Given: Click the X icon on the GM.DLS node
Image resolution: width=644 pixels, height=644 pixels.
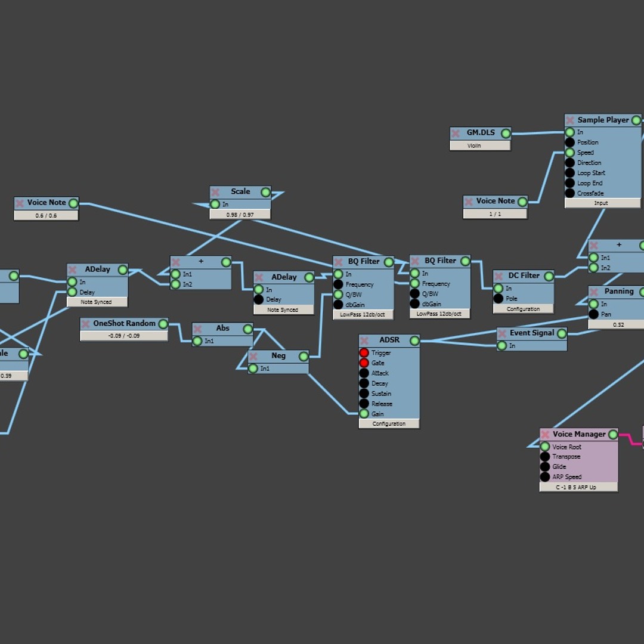Looking at the screenshot, I should [456, 134].
